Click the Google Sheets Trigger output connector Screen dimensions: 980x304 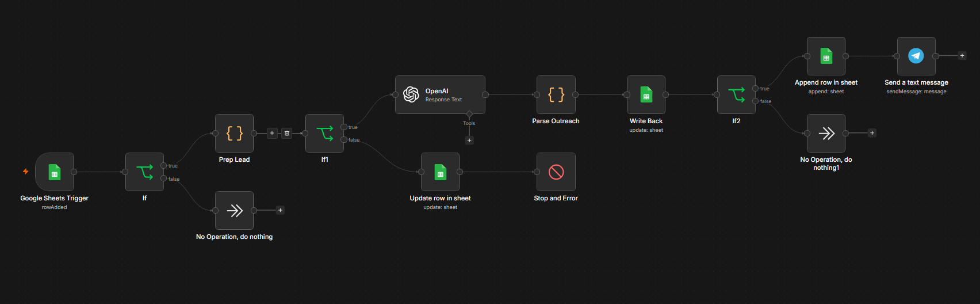coord(74,172)
